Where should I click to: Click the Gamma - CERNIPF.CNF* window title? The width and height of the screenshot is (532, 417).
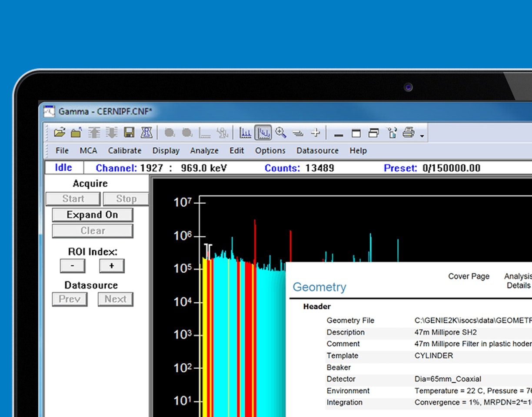click(x=106, y=112)
